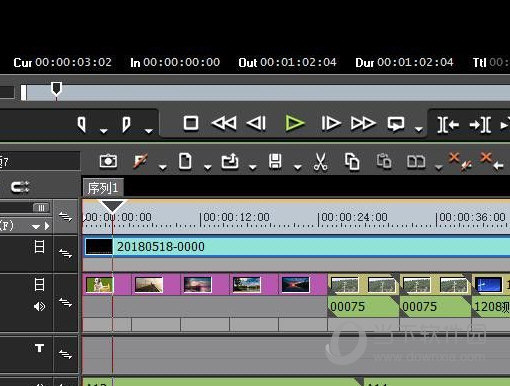Paste at cursor clipboard icon
The height and width of the screenshot is (386, 510).
point(384,161)
